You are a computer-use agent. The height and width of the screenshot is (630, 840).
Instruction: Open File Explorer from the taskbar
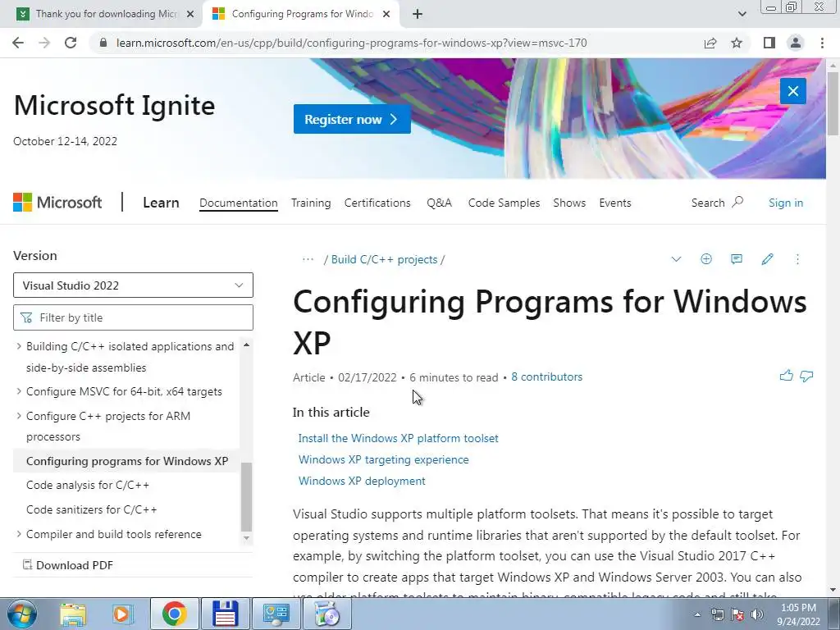point(73,614)
